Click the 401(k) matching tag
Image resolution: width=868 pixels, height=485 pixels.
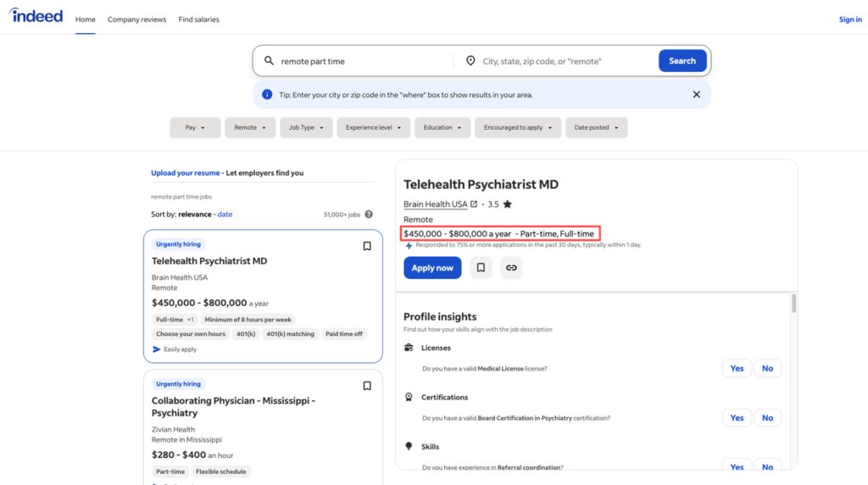[290, 334]
